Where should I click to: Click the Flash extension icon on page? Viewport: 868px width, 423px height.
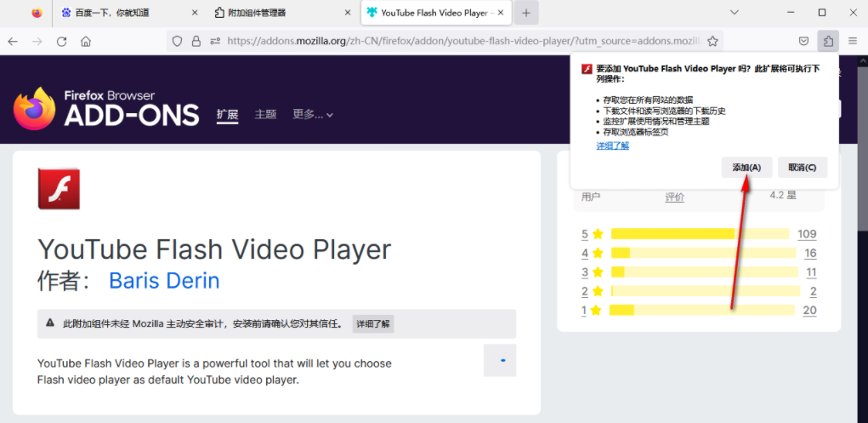tap(60, 189)
